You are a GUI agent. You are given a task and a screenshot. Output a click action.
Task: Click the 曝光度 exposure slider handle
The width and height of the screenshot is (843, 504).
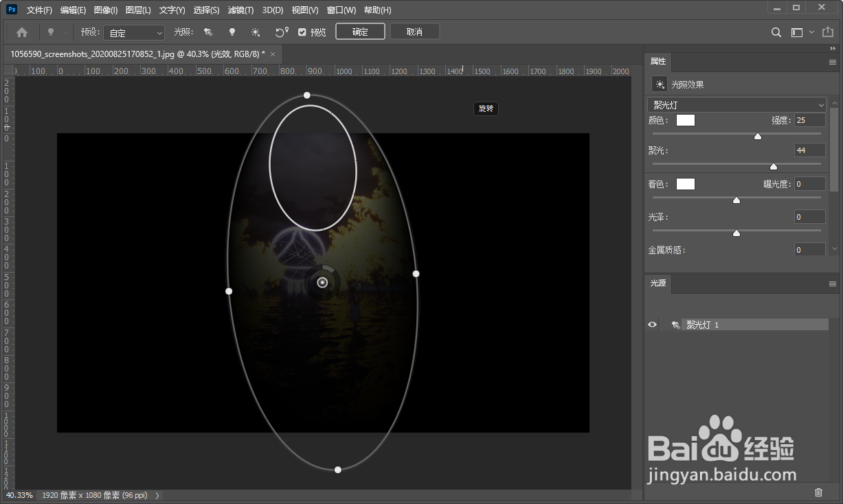737,200
